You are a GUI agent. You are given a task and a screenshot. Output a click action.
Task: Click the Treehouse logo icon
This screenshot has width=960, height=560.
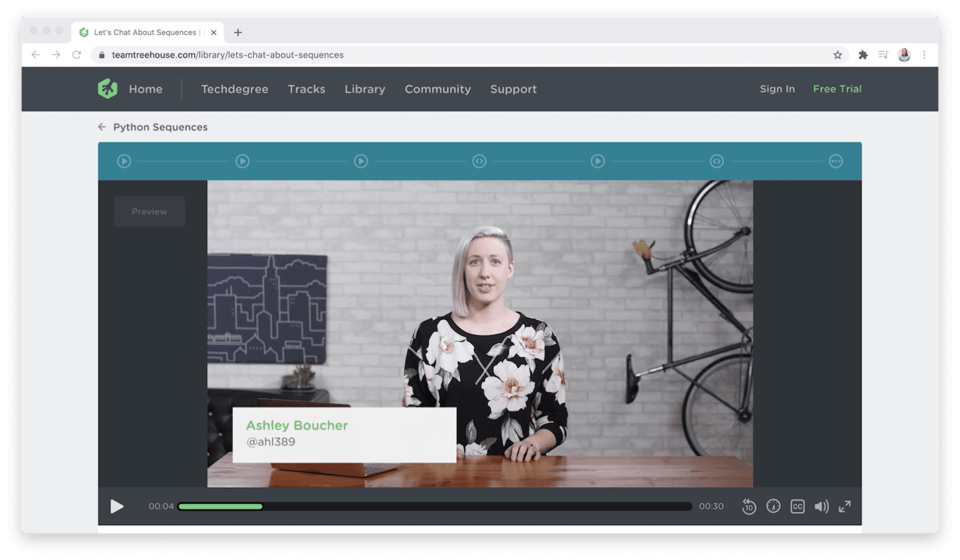(x=107, y=89)
